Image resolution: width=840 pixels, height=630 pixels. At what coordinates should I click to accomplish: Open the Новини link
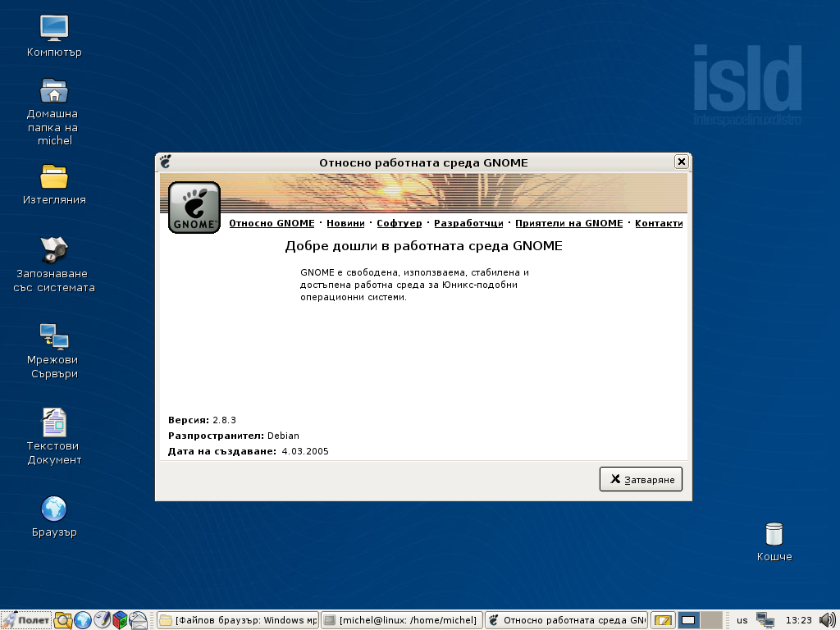(x=345, y=223)
